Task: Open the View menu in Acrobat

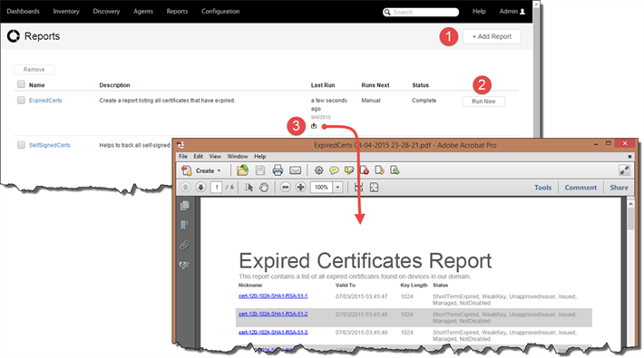Action: coord(215,157)
